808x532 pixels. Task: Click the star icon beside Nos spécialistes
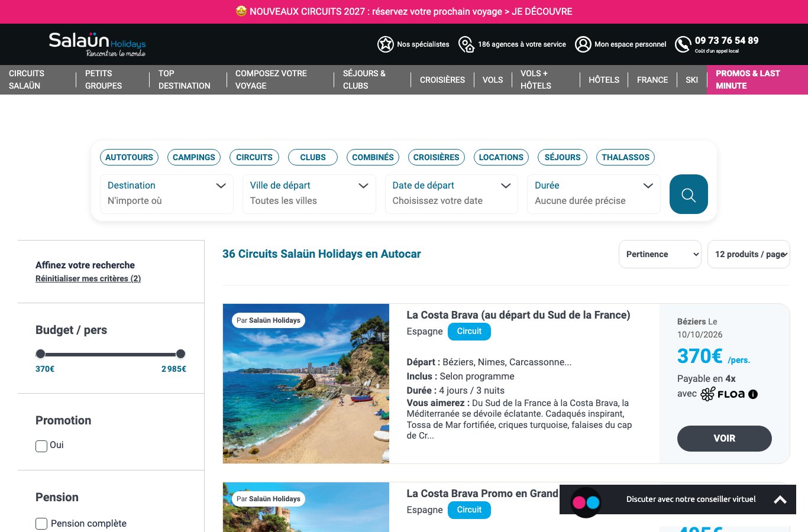386,44
